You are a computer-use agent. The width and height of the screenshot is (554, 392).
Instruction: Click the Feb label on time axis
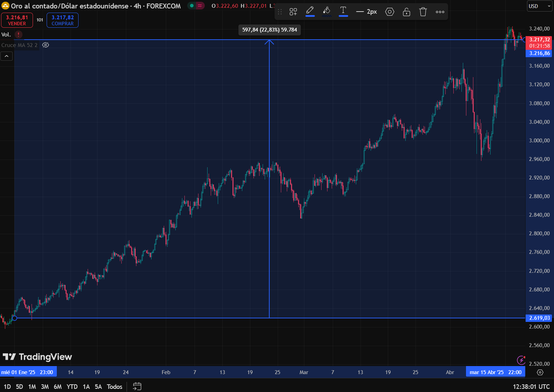(166, 372)
